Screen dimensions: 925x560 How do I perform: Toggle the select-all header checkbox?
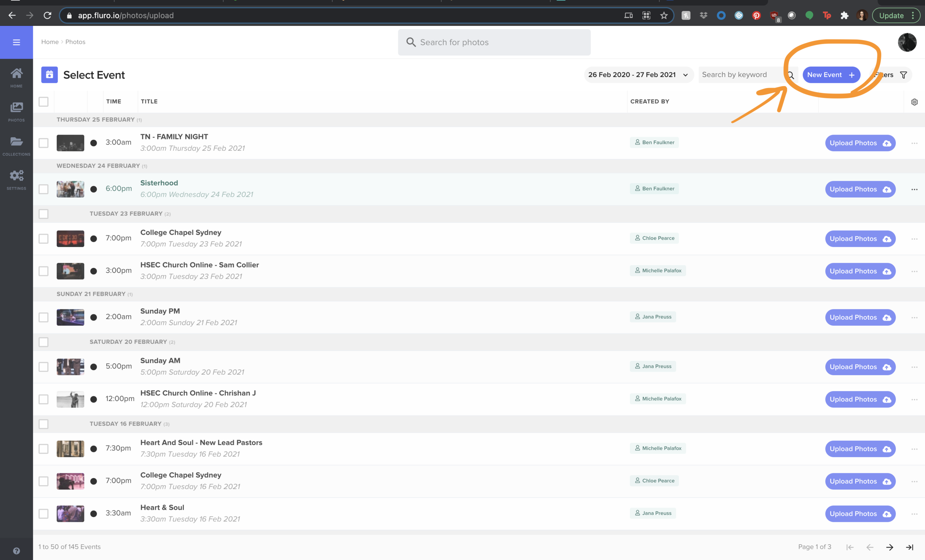44,102
